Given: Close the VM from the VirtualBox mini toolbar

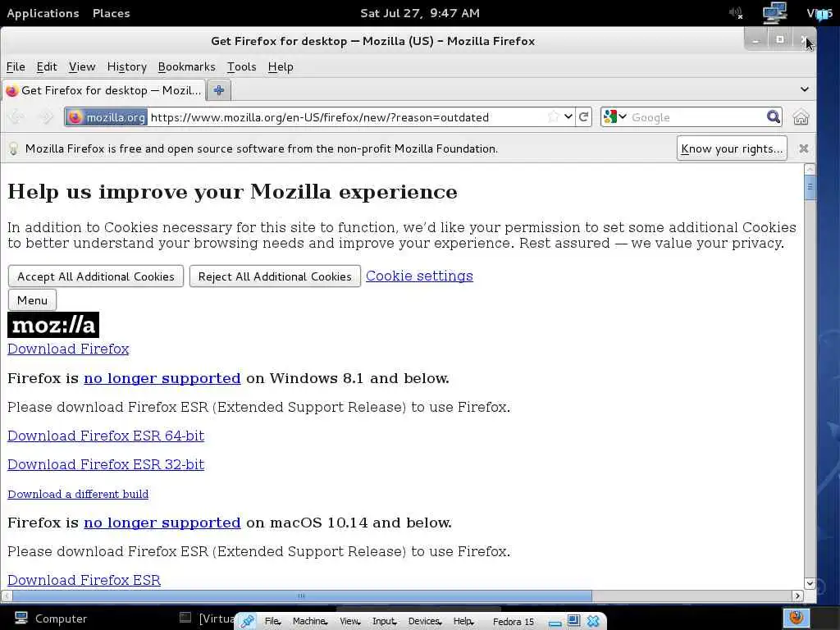Looking at the screenshot, I should [x=593, y=621].
